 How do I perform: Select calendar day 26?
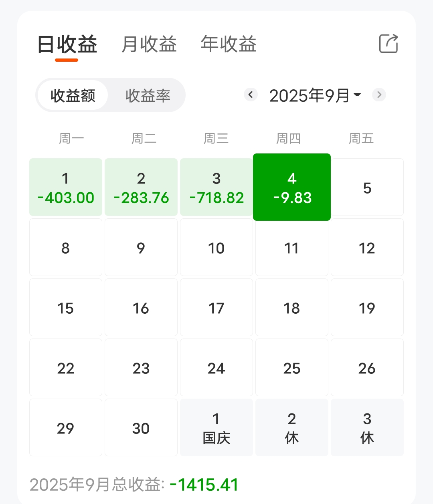point(367,367)
